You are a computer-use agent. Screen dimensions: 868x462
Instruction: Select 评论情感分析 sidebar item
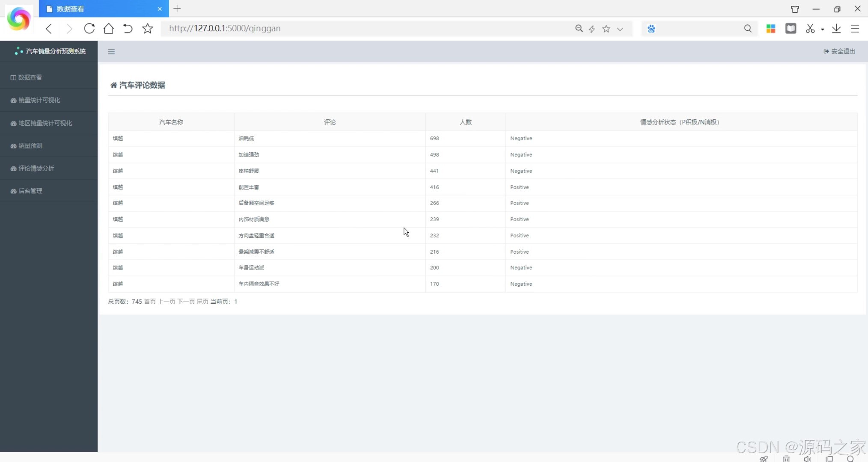(36, 168)
